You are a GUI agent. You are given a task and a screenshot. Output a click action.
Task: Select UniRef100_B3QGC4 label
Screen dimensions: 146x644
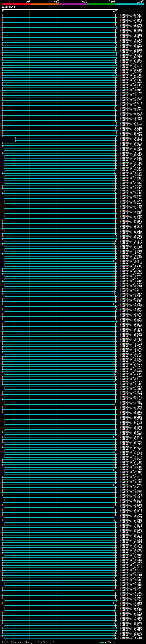(x=131, y=201)
